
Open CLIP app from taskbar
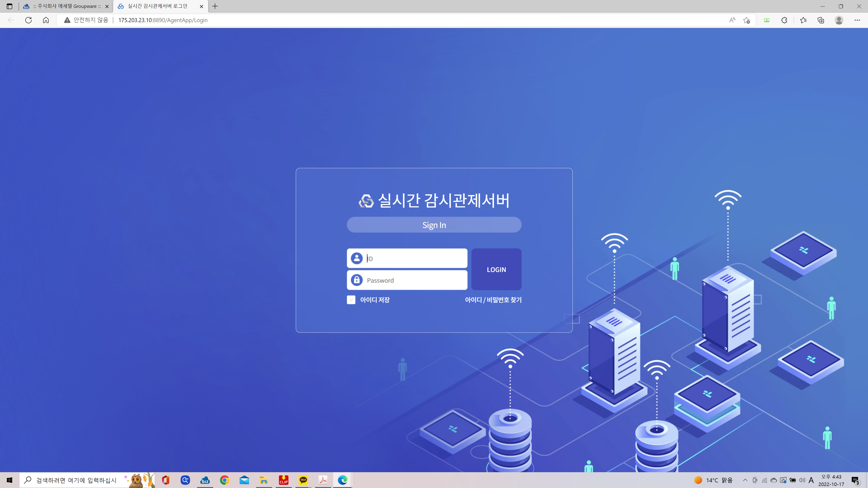coord(284,480)
